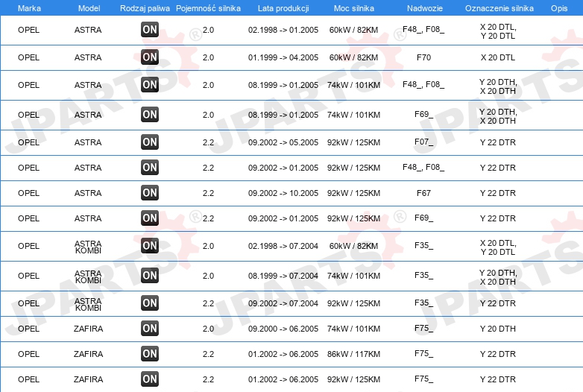
Task: Click engine code X 20 DTL in F70 row
Action: [x=498, y=57]
